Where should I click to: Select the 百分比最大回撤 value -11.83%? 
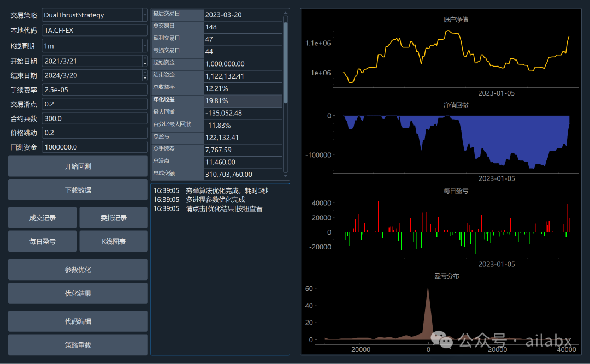pos(243,125)
